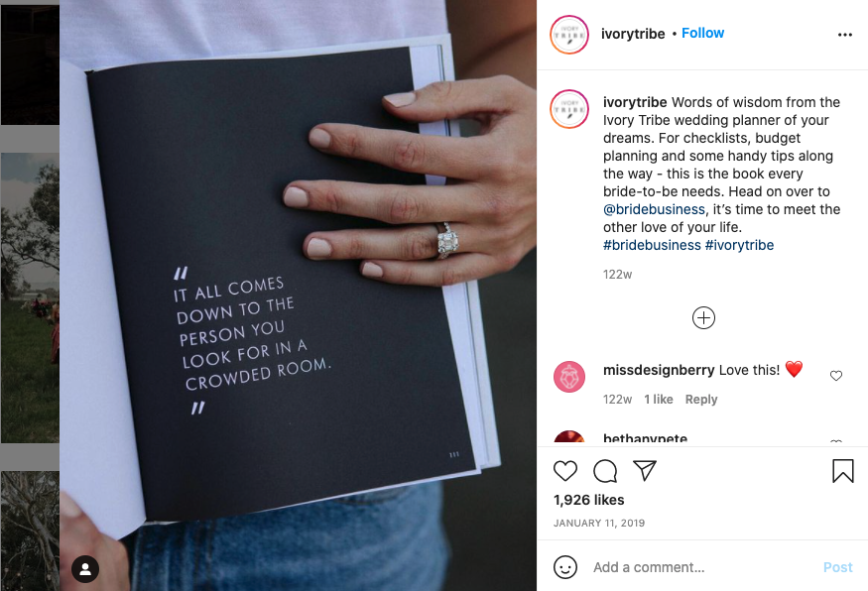Screen dimensions: 868x591
Task: Like the post with heart icon
Action: [x=565, y=471]
